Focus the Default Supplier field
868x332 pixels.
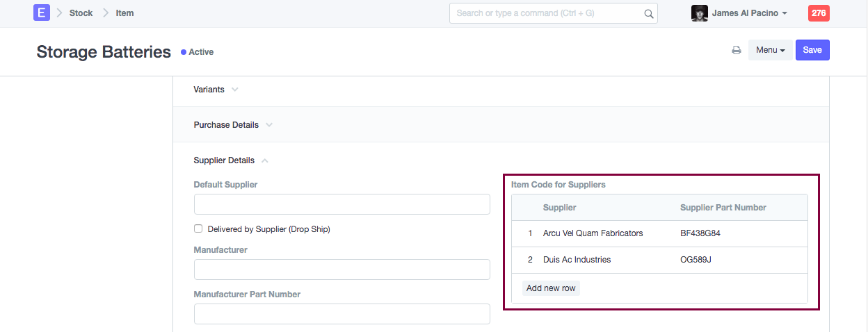pos(341,204)
